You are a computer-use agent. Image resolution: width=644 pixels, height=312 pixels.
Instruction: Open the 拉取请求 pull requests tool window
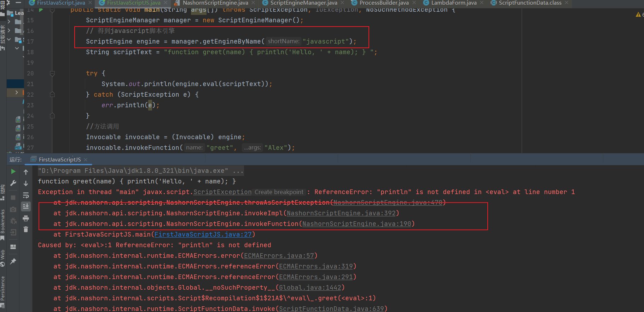click(x=3, y=37)
